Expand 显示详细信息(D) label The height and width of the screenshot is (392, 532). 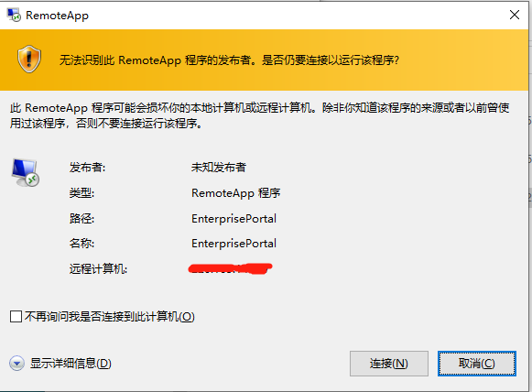click(71, 364)
